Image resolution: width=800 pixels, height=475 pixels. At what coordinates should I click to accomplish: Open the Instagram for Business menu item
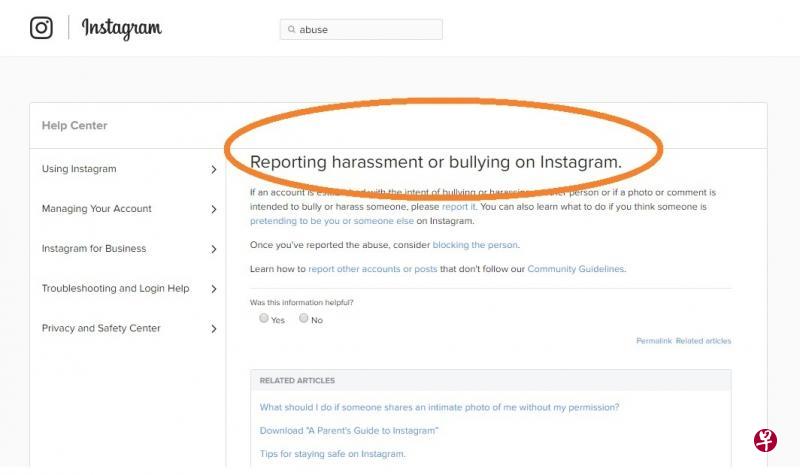pyautogui.click(x=94, y=248)
